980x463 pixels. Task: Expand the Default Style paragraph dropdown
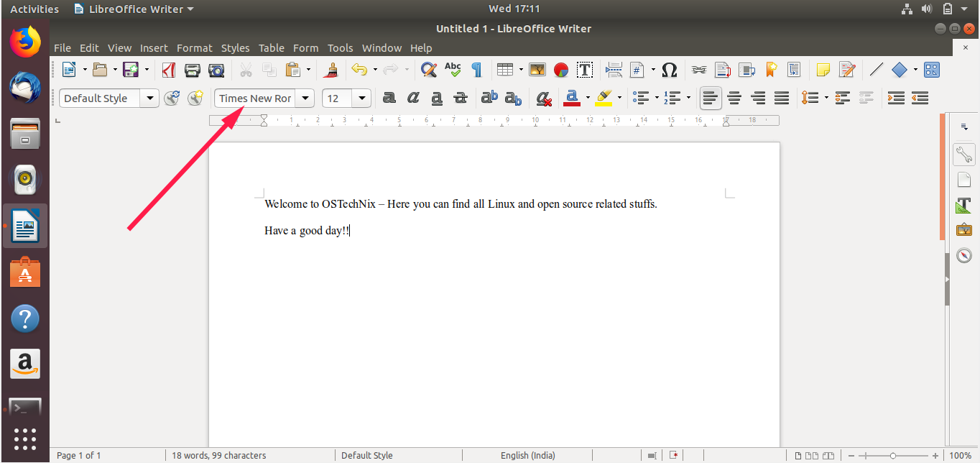coord(150,98)
